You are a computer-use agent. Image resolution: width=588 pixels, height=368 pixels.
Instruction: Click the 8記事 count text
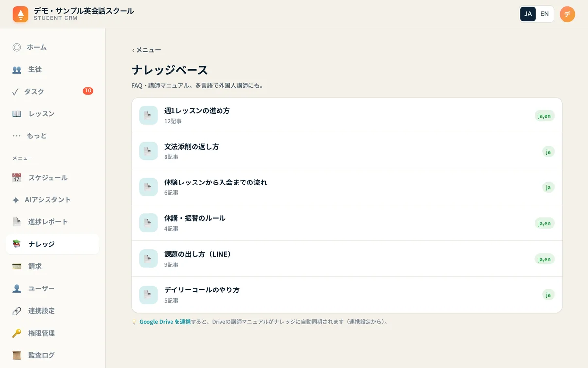coord(171,157)
